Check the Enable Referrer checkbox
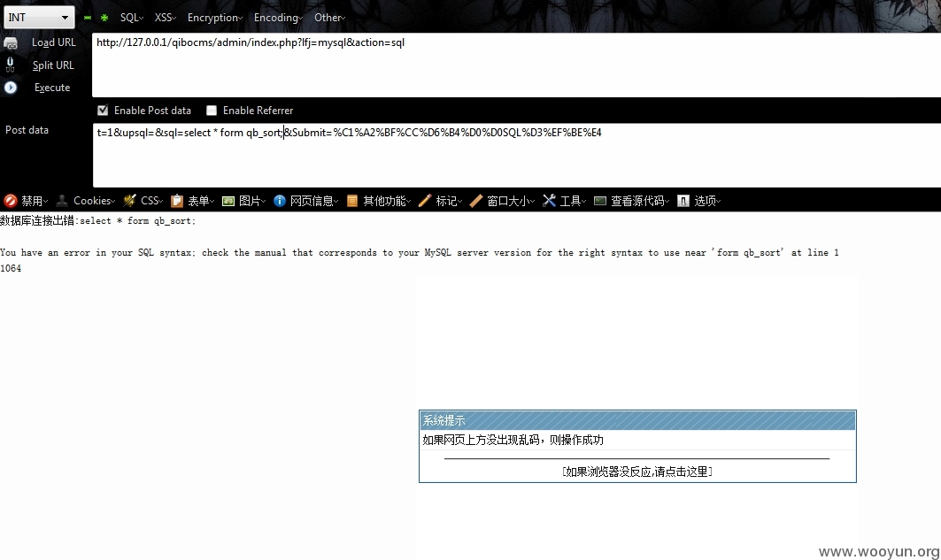Viewport: 941px width, 560px height. click(212, 111)
